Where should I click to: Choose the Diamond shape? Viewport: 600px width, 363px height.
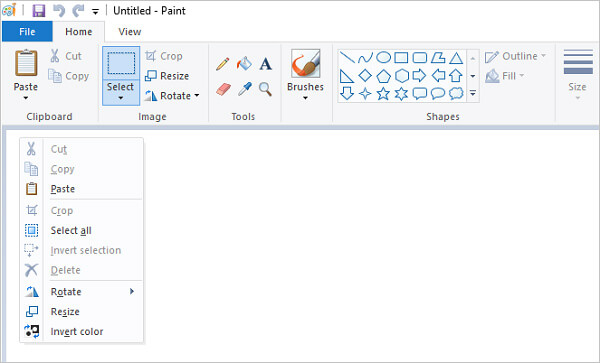point(365,75)
